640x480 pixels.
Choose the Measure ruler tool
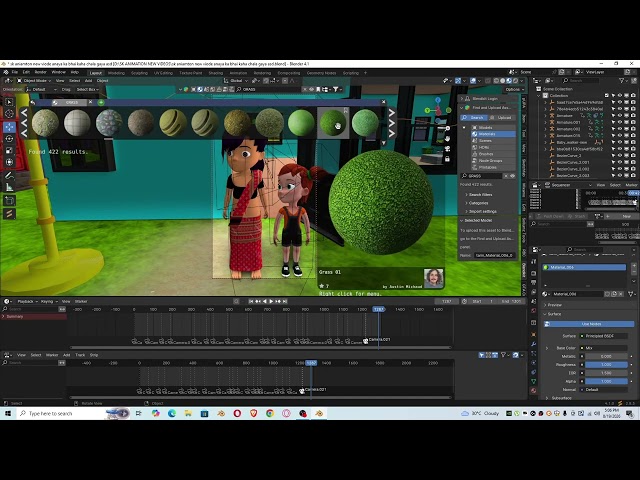(9, 187)
